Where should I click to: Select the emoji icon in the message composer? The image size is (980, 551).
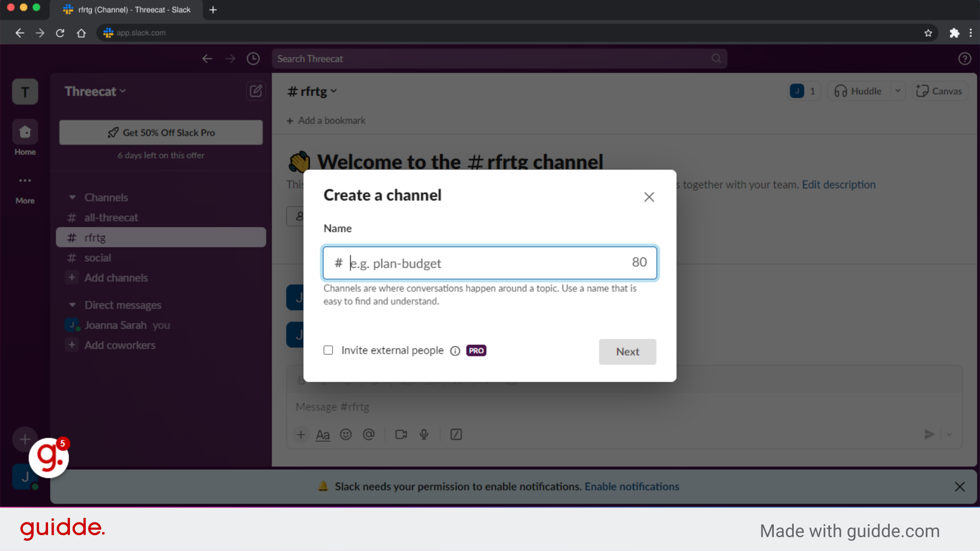(346, 435)
